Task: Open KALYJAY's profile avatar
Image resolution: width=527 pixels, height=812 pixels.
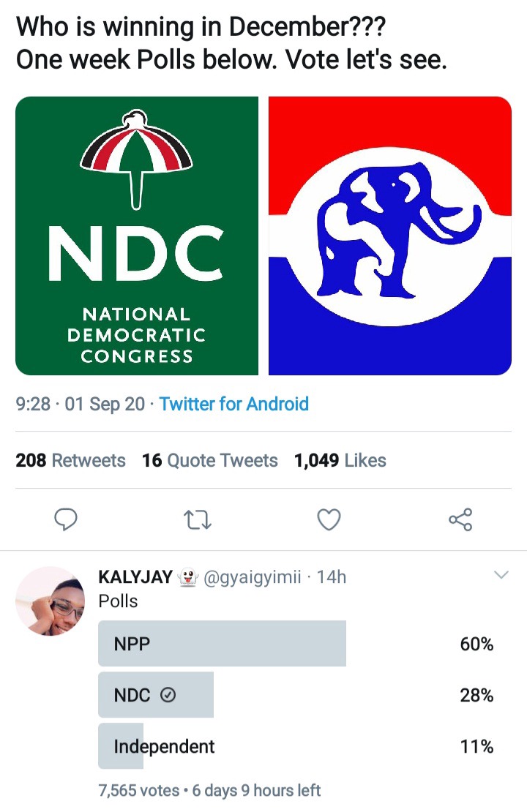Action: click(x=49, y=601)
